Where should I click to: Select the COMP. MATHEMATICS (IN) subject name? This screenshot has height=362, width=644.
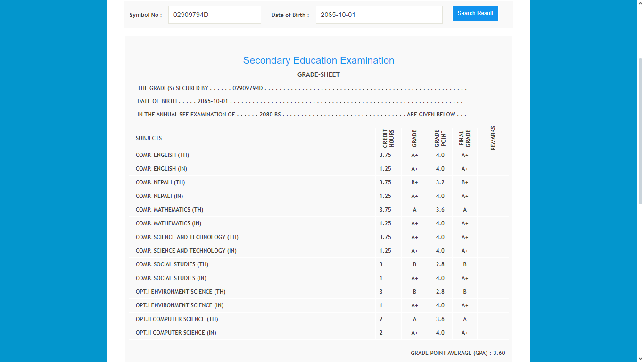[168, 223]
